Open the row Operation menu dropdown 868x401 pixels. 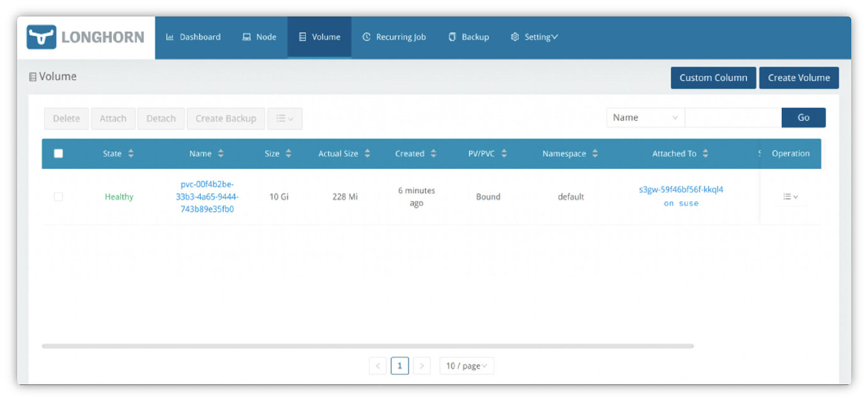click(x=790, y=197)
